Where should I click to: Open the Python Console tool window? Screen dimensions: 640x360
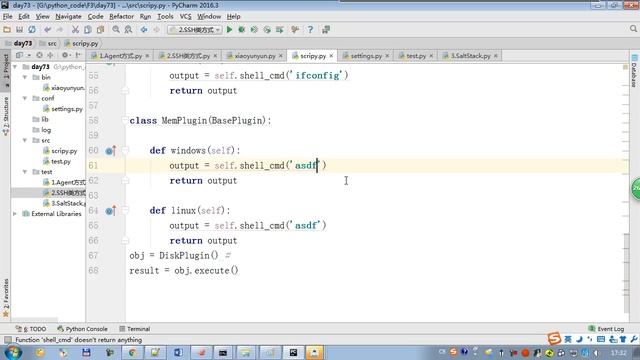(82, 329)
